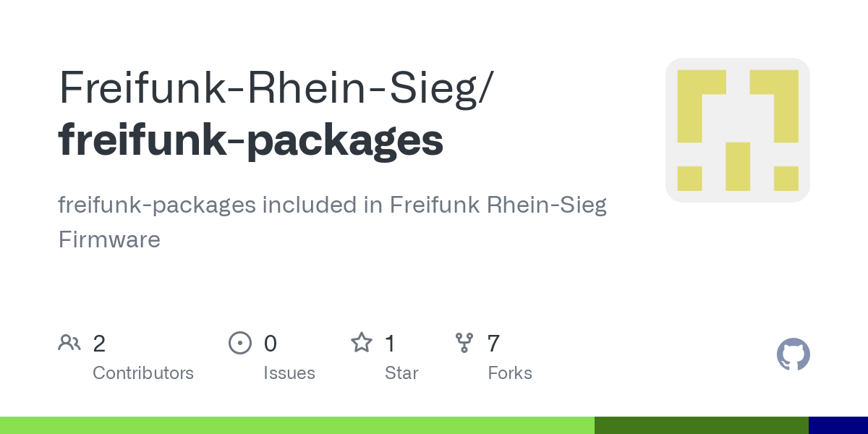Select the light green language bar segment
This screenshot has height=434, width=868.
point(297,425)
